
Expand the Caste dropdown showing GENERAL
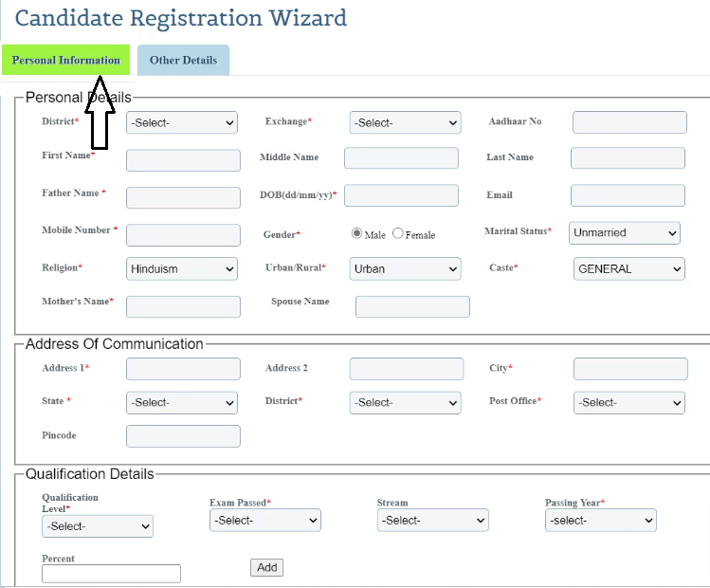click(628, 269)
